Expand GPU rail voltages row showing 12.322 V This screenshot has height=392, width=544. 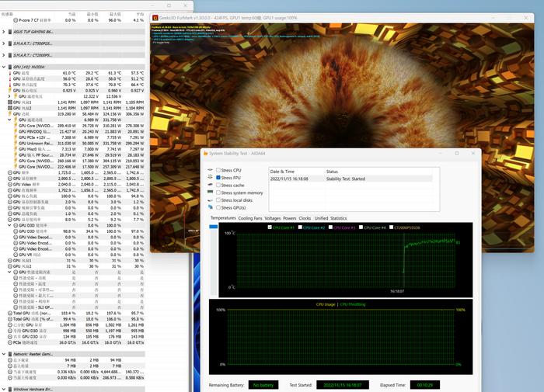(x=9, y=97)
